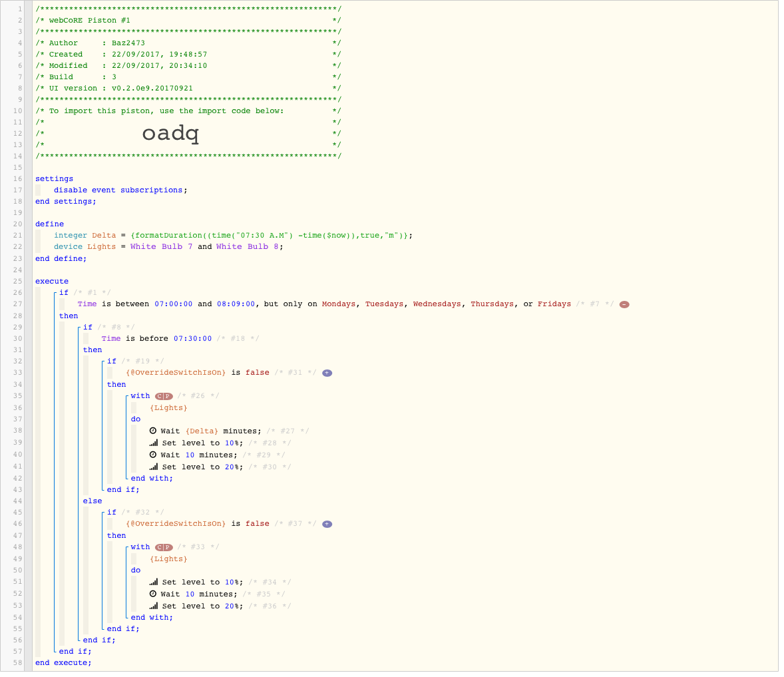Click {Lights} under the #33 with block
784x677 pixels.
click(x=168, y=559)
